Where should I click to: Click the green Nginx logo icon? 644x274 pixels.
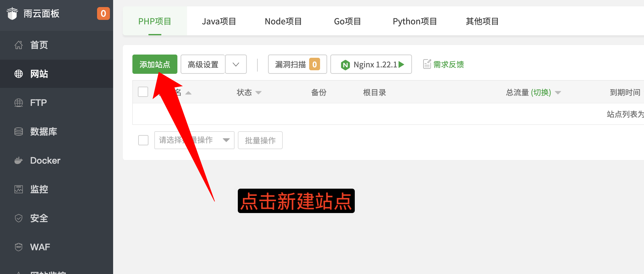tap(345, 65)
